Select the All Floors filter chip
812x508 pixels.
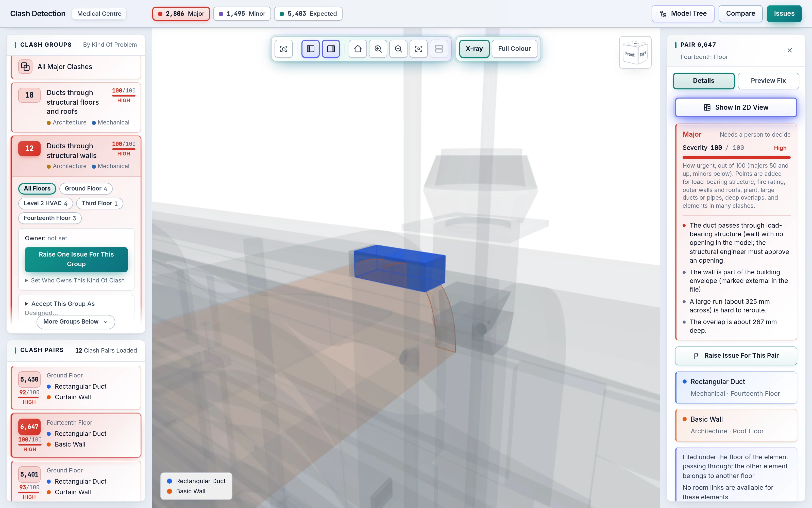click(x=37, y=189)
